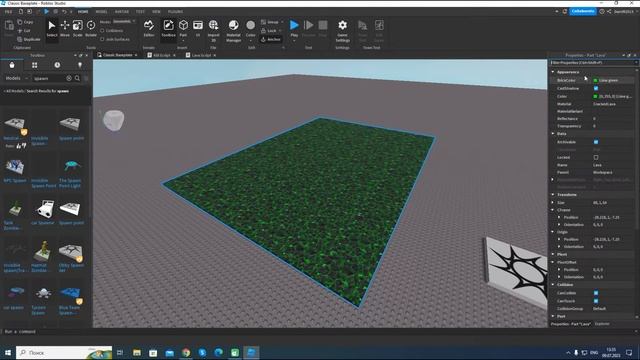Collapse the Collision section

[553, 284]
